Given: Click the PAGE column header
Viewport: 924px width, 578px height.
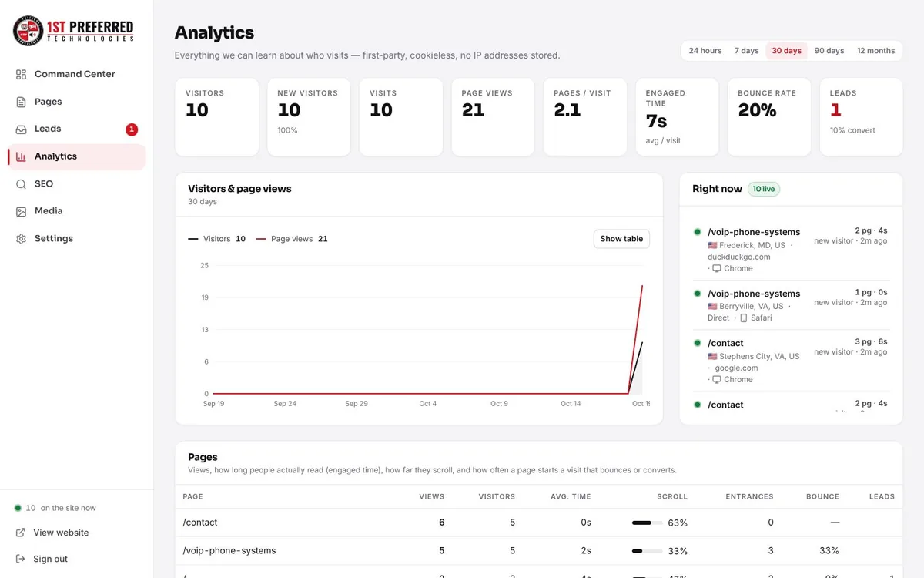Looking at the screenshot, I should tap(193, 496).
